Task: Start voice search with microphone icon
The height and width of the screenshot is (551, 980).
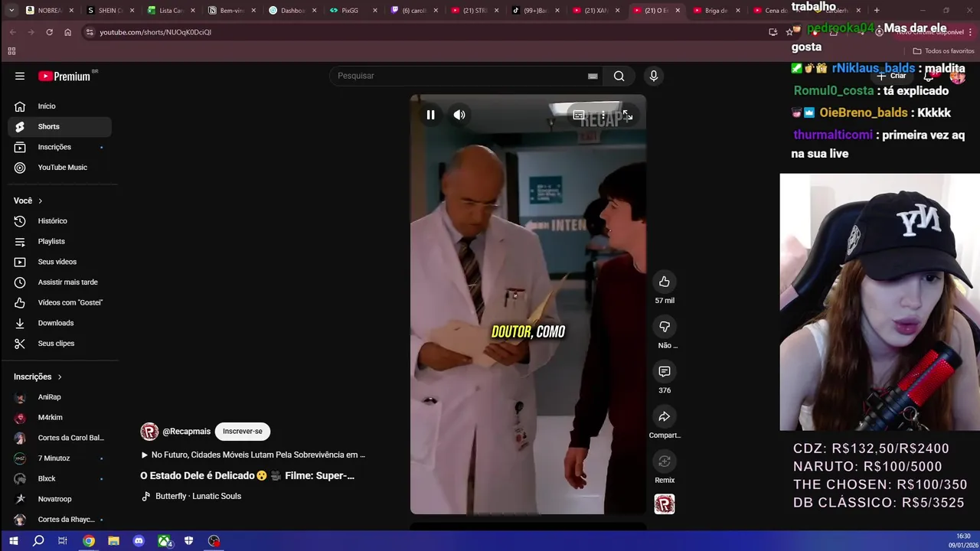Action: (x=653, y=76)
